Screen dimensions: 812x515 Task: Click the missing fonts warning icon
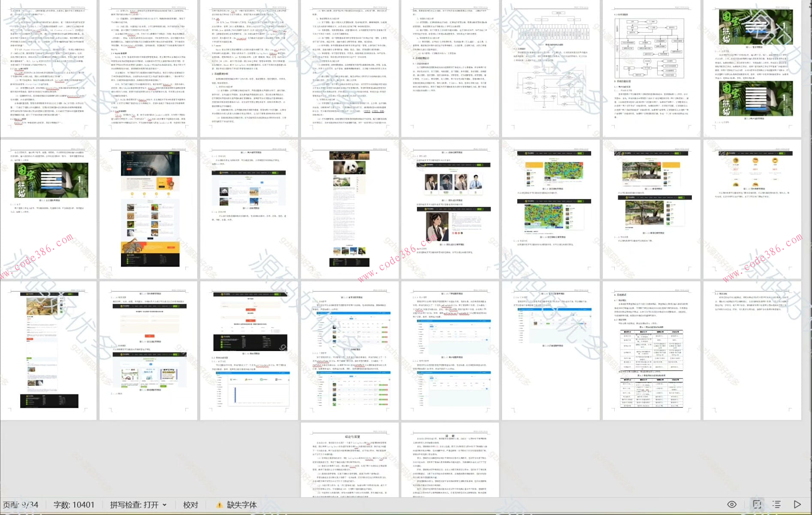pos(219,505)
